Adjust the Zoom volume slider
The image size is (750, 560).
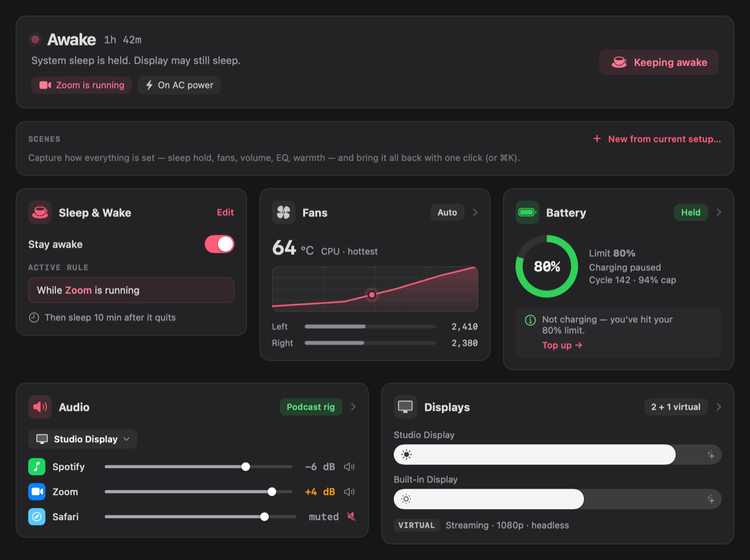(x=199, y=491)
